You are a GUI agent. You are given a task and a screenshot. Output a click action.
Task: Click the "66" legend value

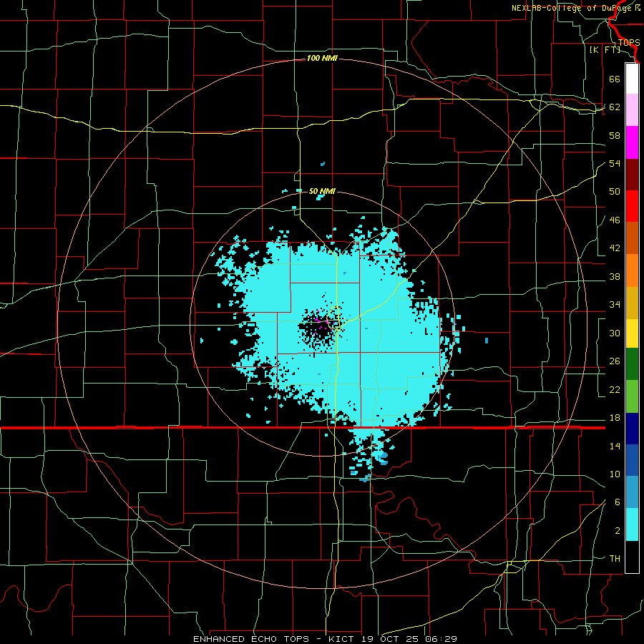coord(615,79)
